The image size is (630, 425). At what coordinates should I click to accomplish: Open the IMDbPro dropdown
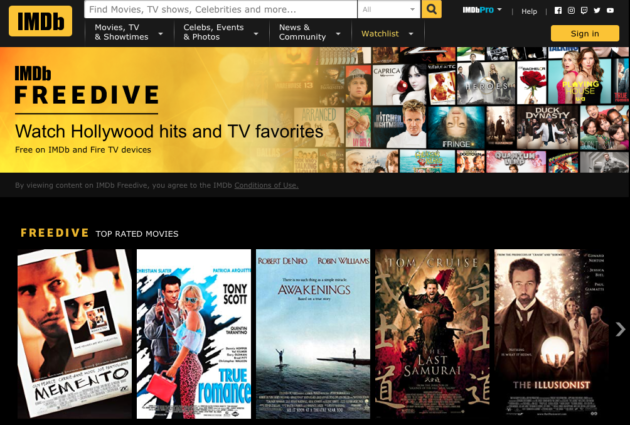(x=482, y=10)
